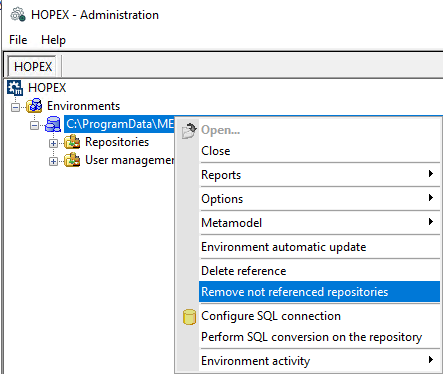Click the HOPEX root node icon
This screenshot has width=443, height=374.
pyautogui.click(x=15, y=88)
